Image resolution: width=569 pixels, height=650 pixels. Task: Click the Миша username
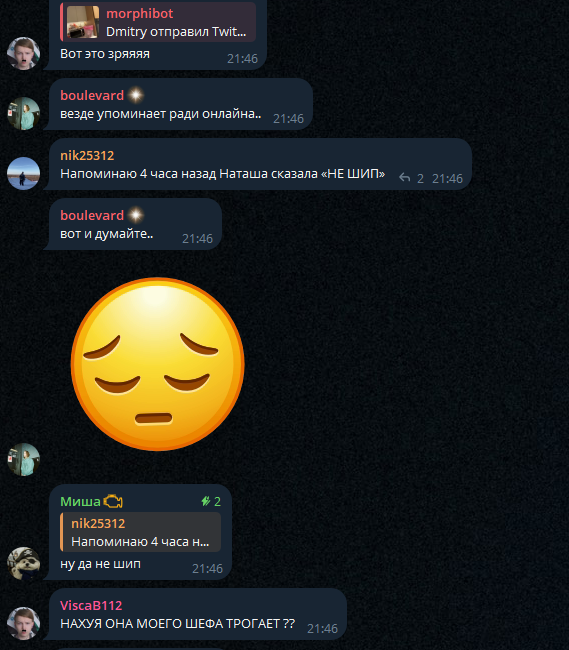tap(80, 502)
